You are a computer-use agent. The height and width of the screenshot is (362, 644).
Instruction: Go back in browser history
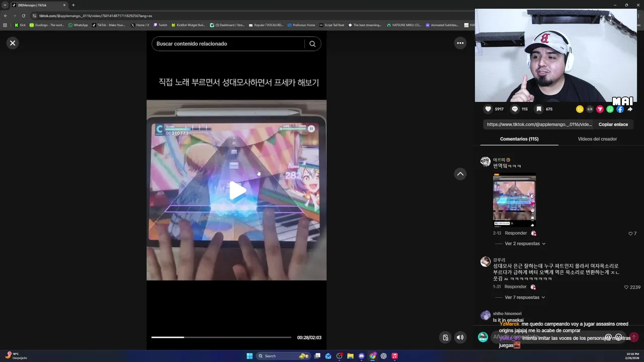[6, 16]
